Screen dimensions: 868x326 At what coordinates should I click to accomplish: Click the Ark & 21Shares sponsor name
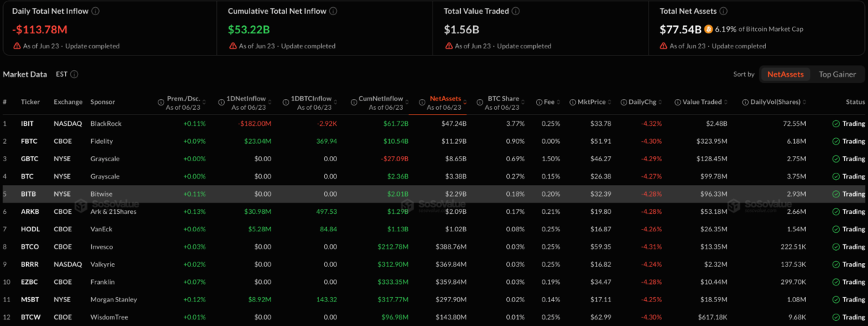114,211
